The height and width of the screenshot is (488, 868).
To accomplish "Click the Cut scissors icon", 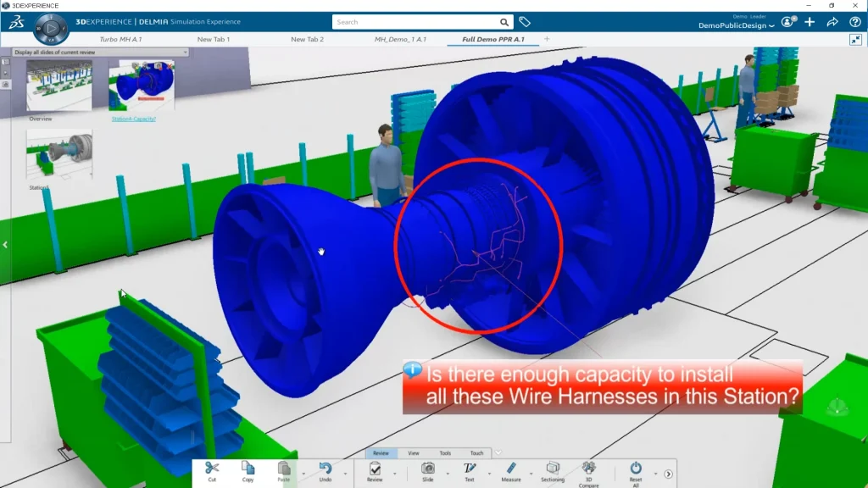I will click(212, 468).
